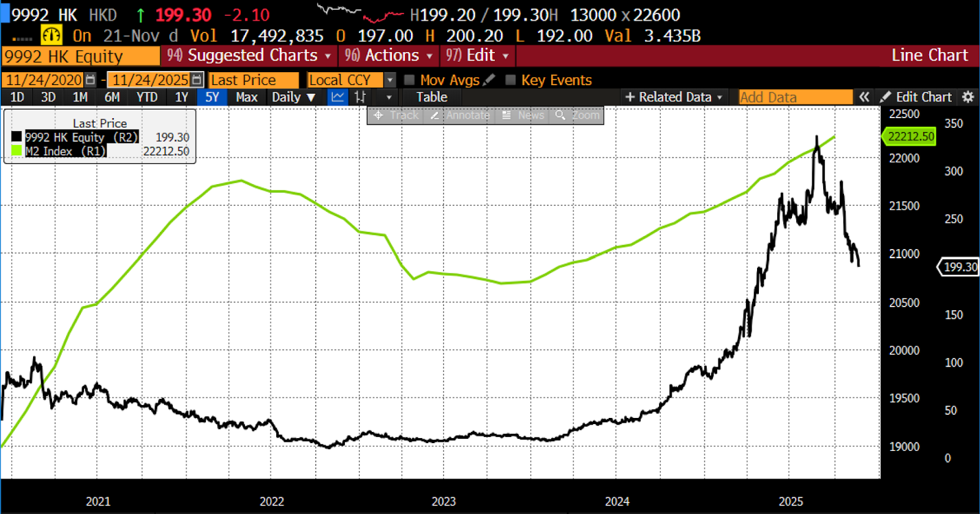This screenshot has height=514, width=980.
Task: Activate the Track crosshair tool
Action: pyautogui.click(x=396, y=115)
